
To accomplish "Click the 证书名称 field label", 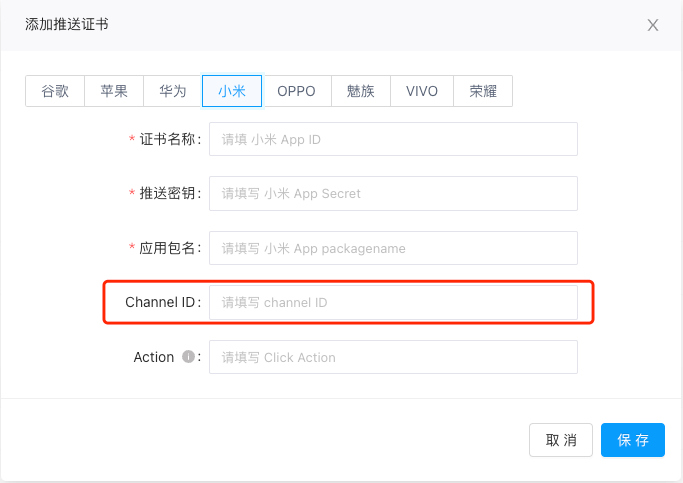I will 170,139.
